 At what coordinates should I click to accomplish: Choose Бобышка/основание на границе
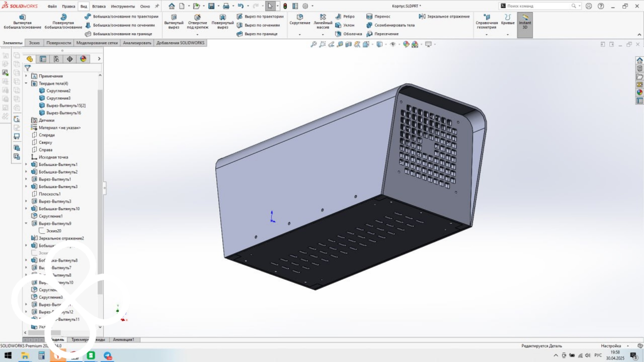[x=118, y=34]
